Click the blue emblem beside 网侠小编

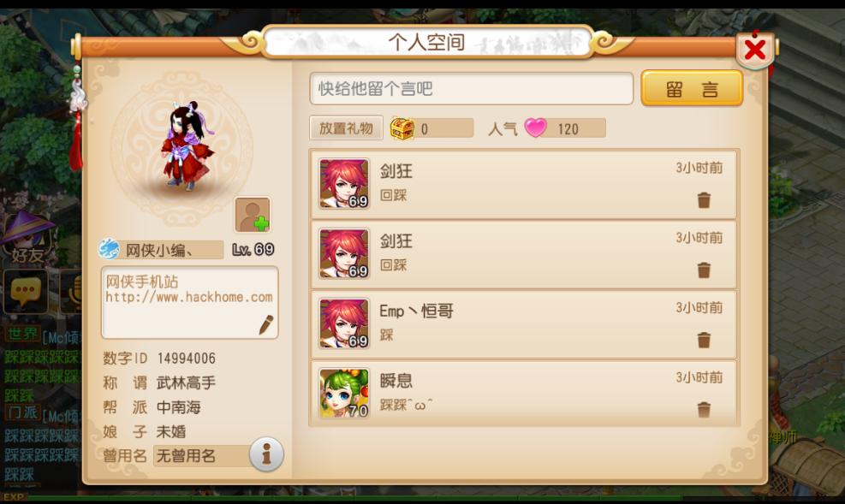[109, 249]
